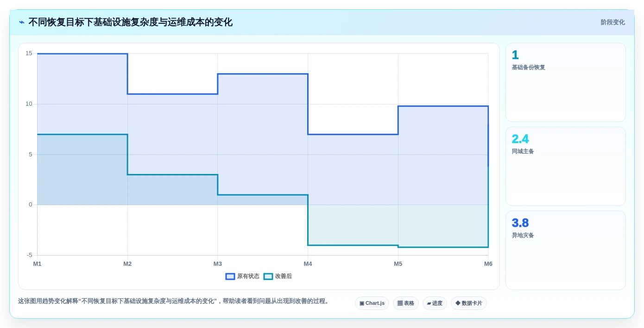Image resolution: width=644 pixels, height=328 pixels.
Task: Click the 阶段变化 label in the header
Action: click(612, 22)
